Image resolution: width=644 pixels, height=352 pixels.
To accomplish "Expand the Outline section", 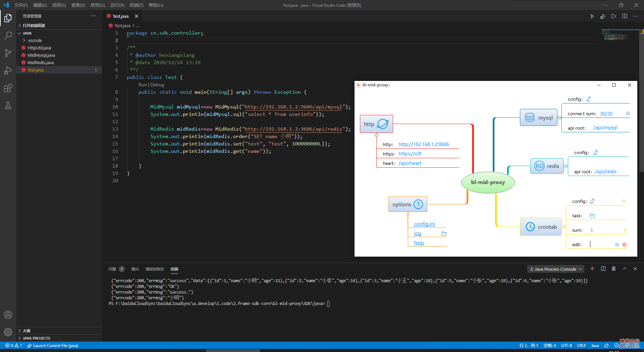I will tap(59, 331).
